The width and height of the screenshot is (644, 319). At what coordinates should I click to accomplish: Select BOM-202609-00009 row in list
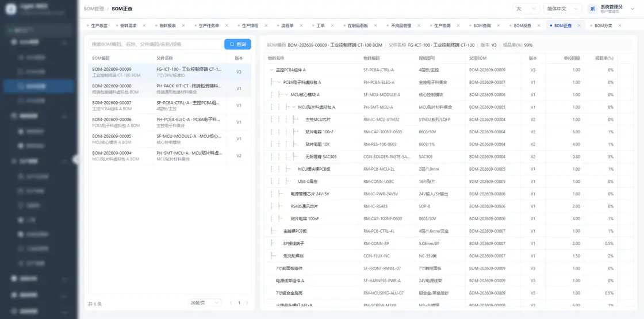click(x=170, y=72)
